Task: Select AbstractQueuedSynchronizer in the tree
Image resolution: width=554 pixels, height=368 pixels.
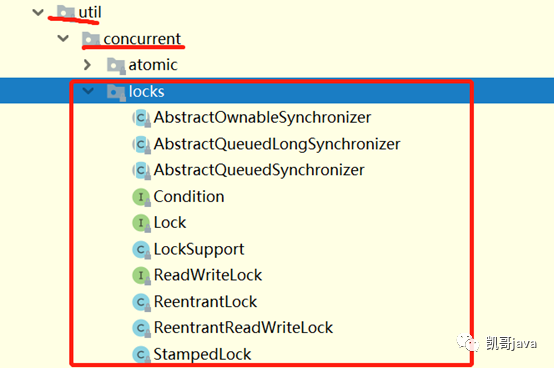Action: [x=259, y=170]
